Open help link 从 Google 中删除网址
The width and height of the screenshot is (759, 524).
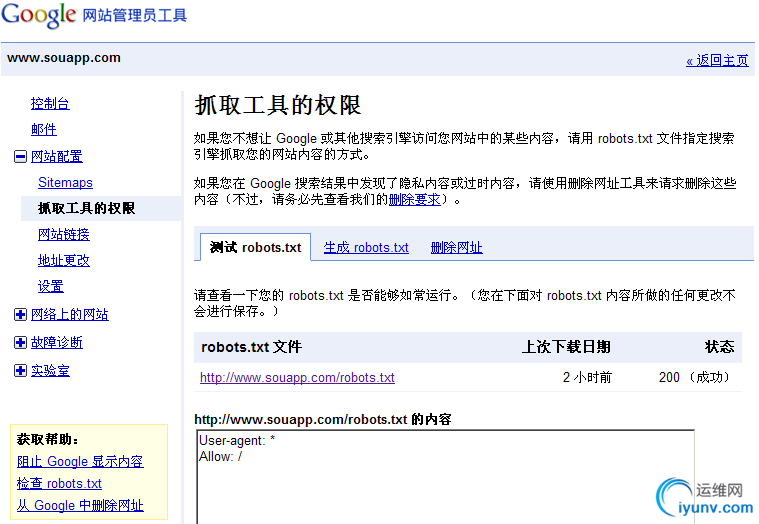pos(80,506)
